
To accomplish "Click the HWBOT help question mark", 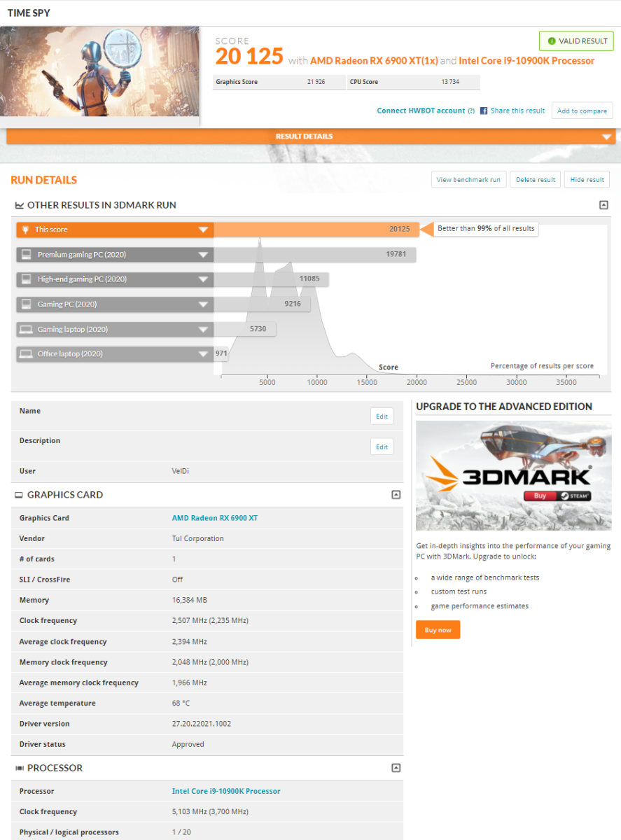I will [x=471, y=111].
